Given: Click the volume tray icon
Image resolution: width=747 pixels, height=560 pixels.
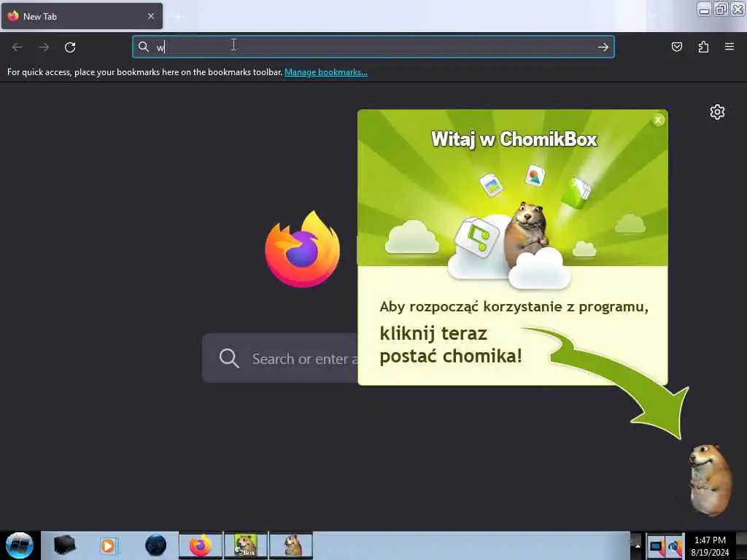Looking at the screenshot, I should (x=675, y=547).
